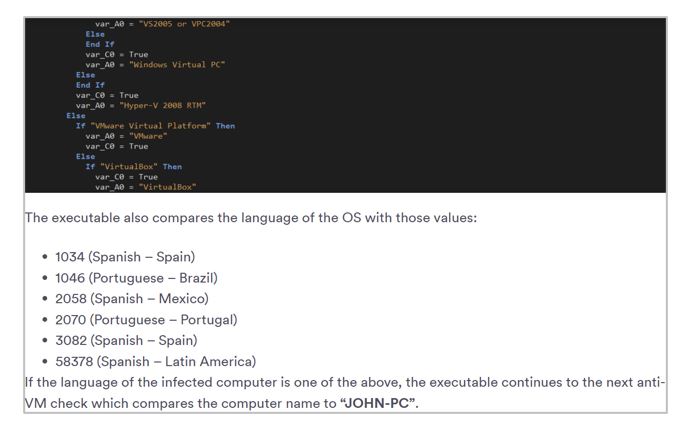Select the 1046 (Portuguese – Brazil) list item
This screenshot has width=686, height=422.
(136, 278)
